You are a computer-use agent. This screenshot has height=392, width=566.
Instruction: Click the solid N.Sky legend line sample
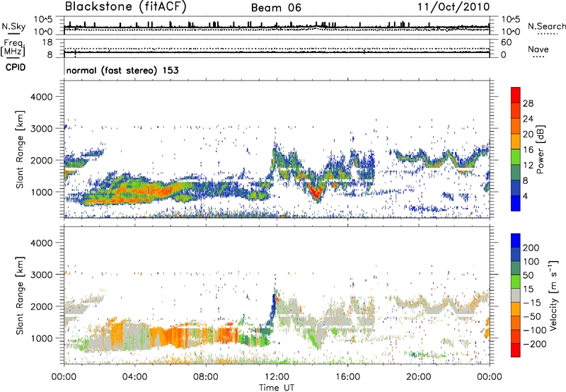click(x=13, y=33)
